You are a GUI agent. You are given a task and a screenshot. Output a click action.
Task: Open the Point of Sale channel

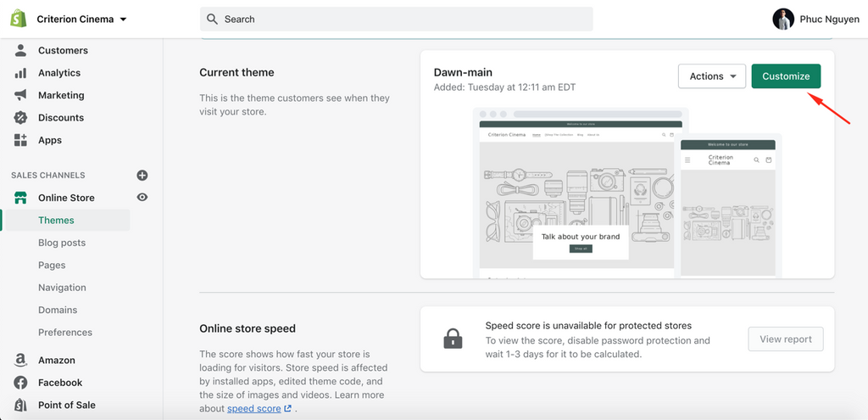(66, 405)
